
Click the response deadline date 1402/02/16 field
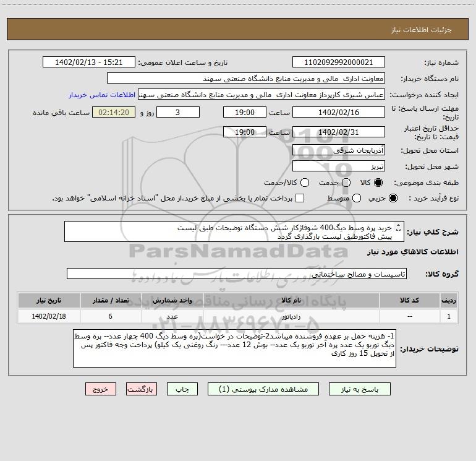coord(339,112)
